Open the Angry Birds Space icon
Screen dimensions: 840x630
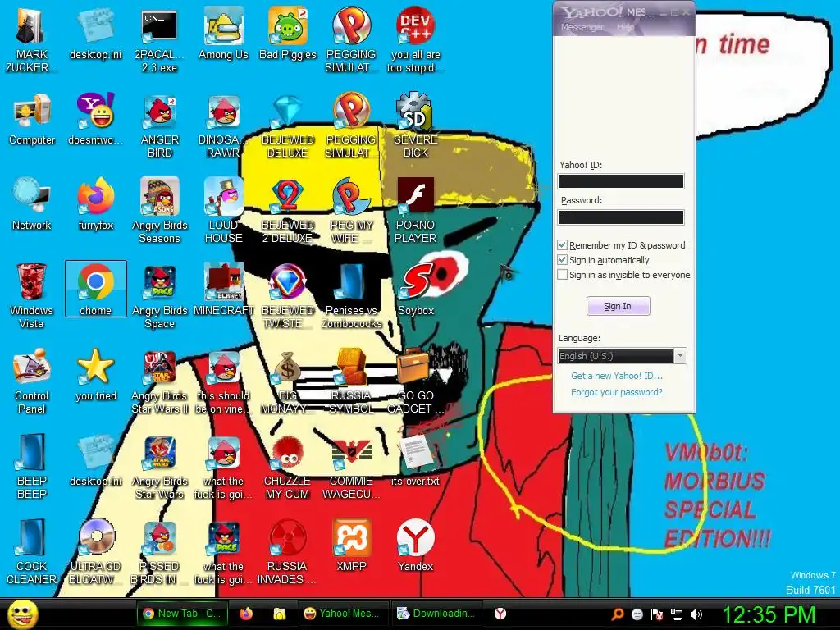point(159,294)
